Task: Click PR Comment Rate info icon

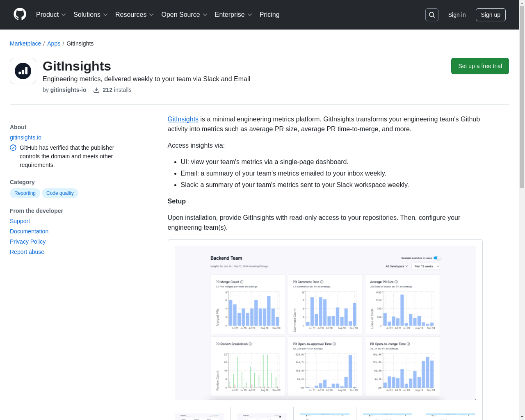Action: (x=322, y=282)
